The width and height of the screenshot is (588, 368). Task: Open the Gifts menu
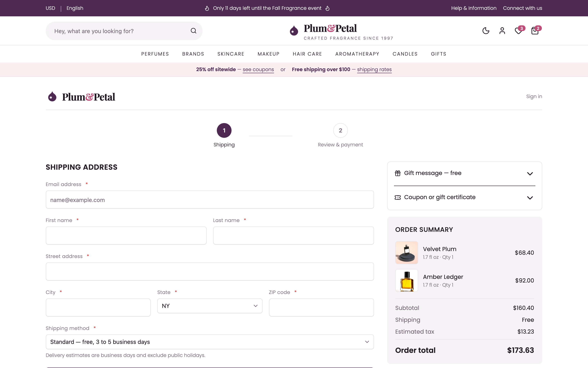point(438,54)
